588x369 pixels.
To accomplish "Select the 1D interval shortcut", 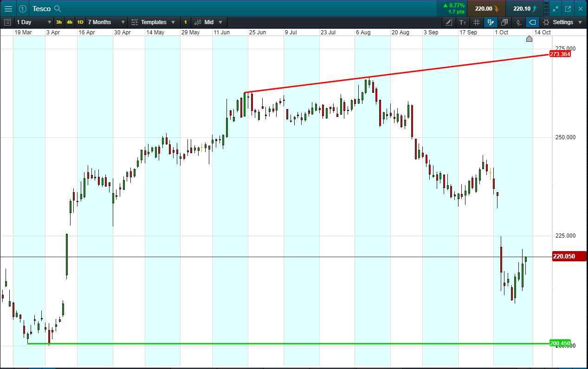I will pyautogui.click(x=80, y=22).
